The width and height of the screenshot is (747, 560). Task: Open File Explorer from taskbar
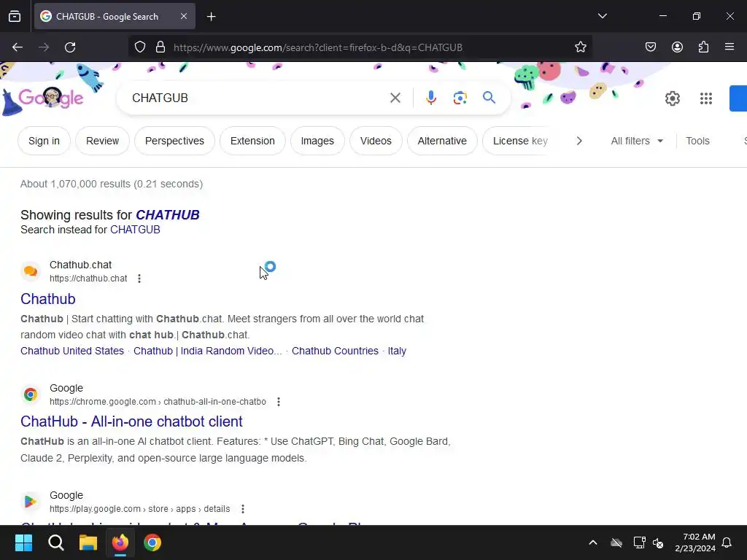[x=88, y=542]
